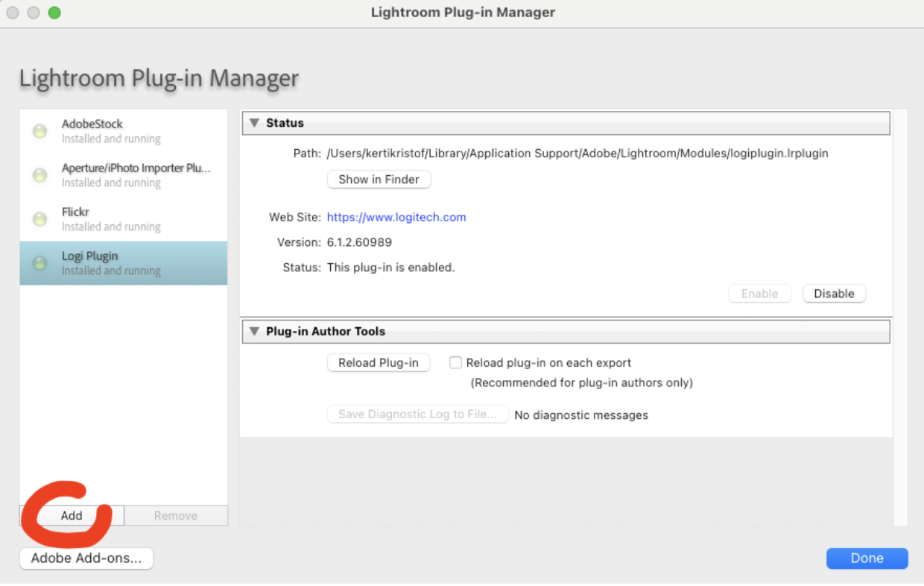Open Adobe Add-ons

pyautogui.click(x=86, y=558)
